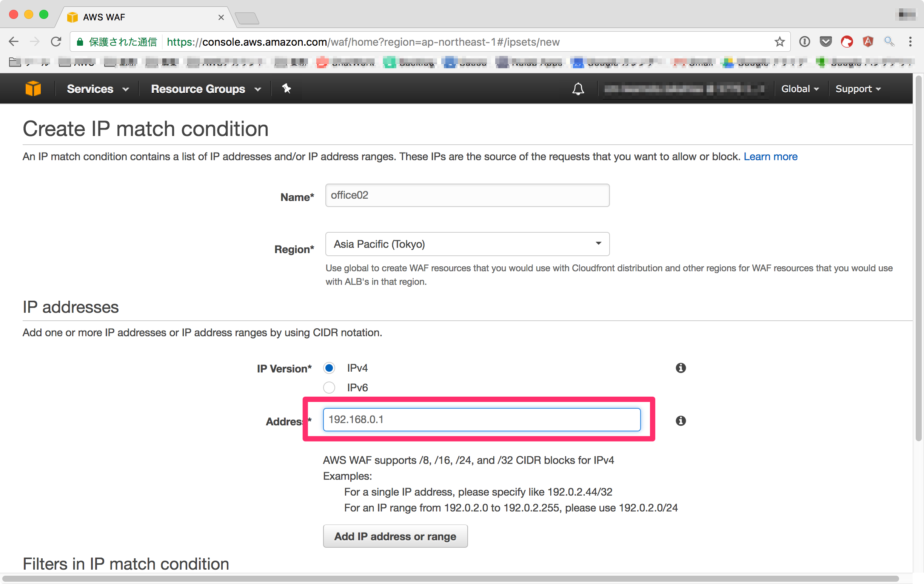Click the Add IP address or range button
This screenshot has width=924, height=584.
pos(395,536)
